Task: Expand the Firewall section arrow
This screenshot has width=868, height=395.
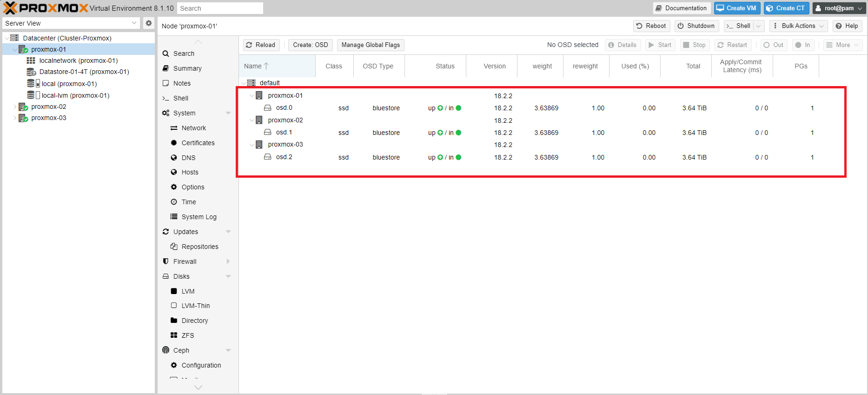Action: click(x=228, y=261)
